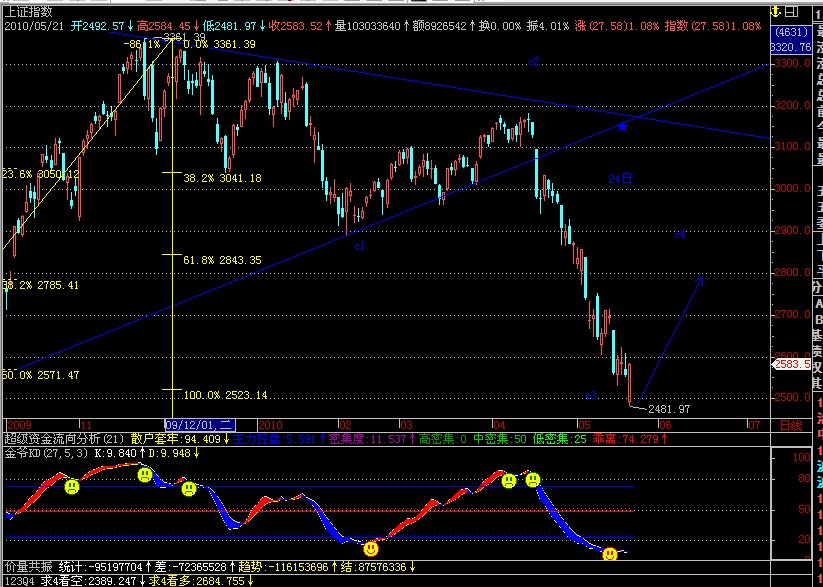Open the 日线 period selector
Image resolution: width=823 pixels, height=587 pixels.
[790, 425]
